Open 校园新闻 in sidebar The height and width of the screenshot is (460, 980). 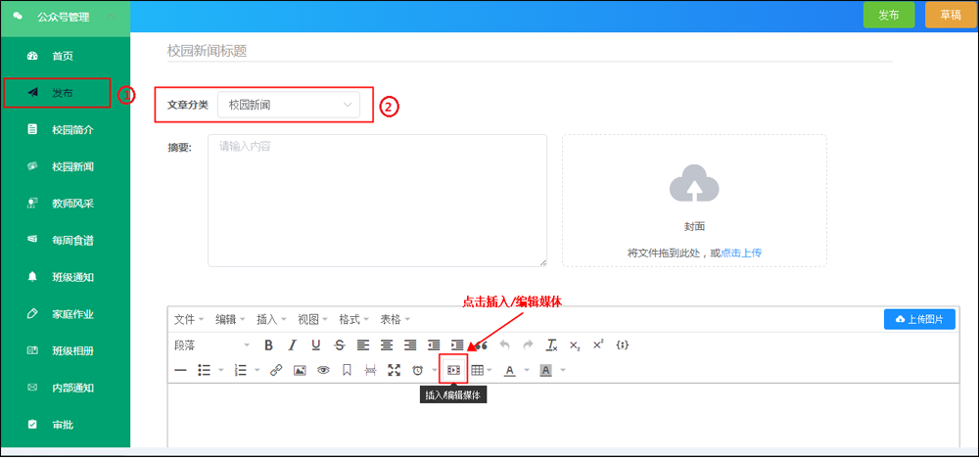pyautogui.click(x=65, y=167)
